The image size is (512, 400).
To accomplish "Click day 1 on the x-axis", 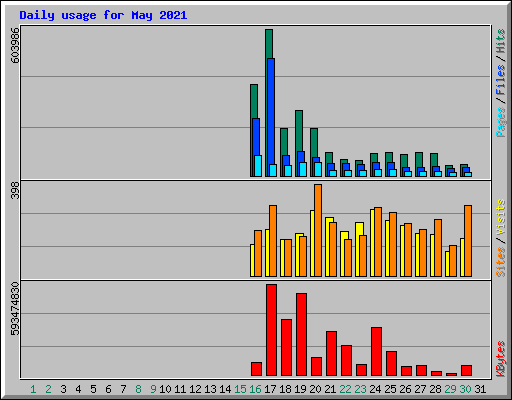I will coord(33,389).
